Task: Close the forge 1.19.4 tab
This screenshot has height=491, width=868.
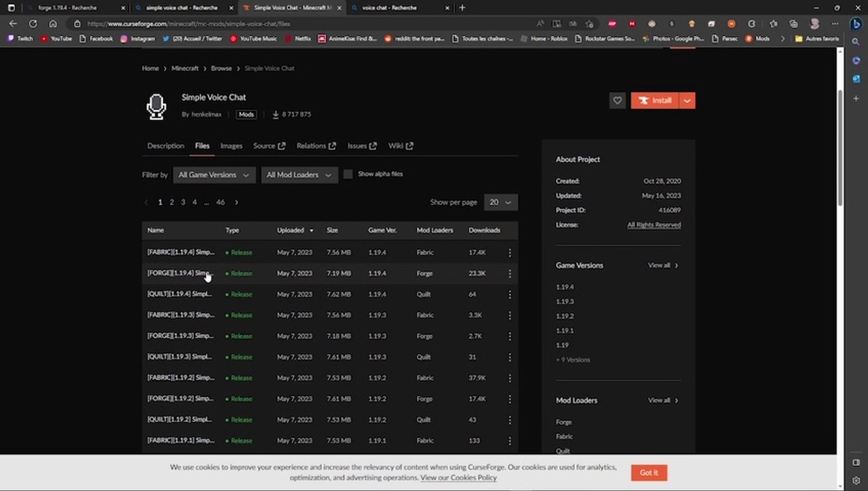Action: pyautogui.click(x=123, y=8)
